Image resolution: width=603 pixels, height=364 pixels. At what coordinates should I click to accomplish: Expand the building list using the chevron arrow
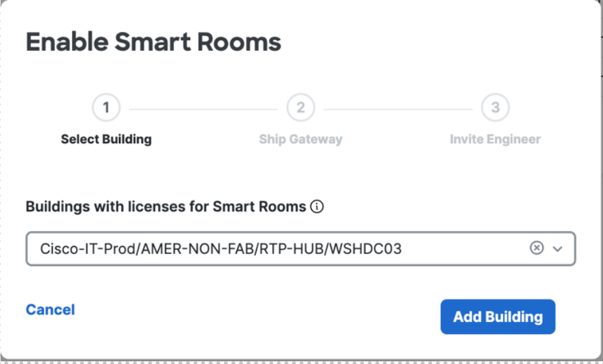(x=558, y=249)
